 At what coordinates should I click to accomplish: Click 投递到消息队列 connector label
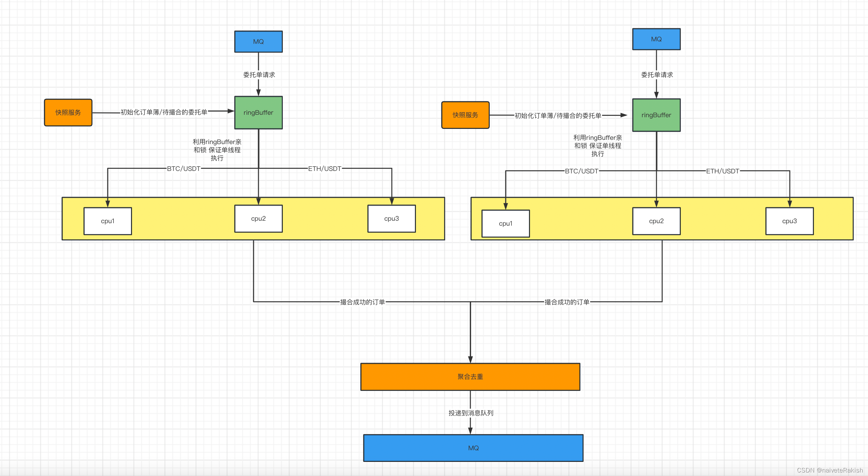click(471, 413)
